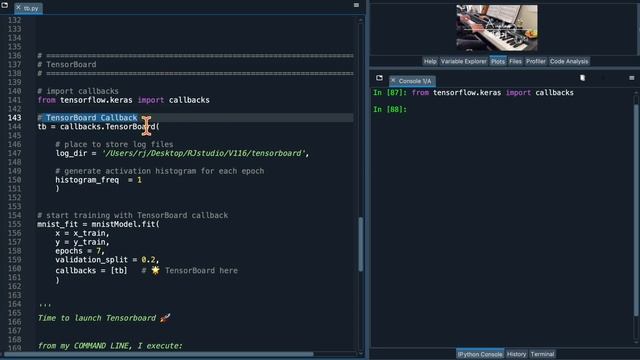Click the 'mnist_fit = mnistModel.fit(' line
Viewport: 640px width, 360px height.
98,224
